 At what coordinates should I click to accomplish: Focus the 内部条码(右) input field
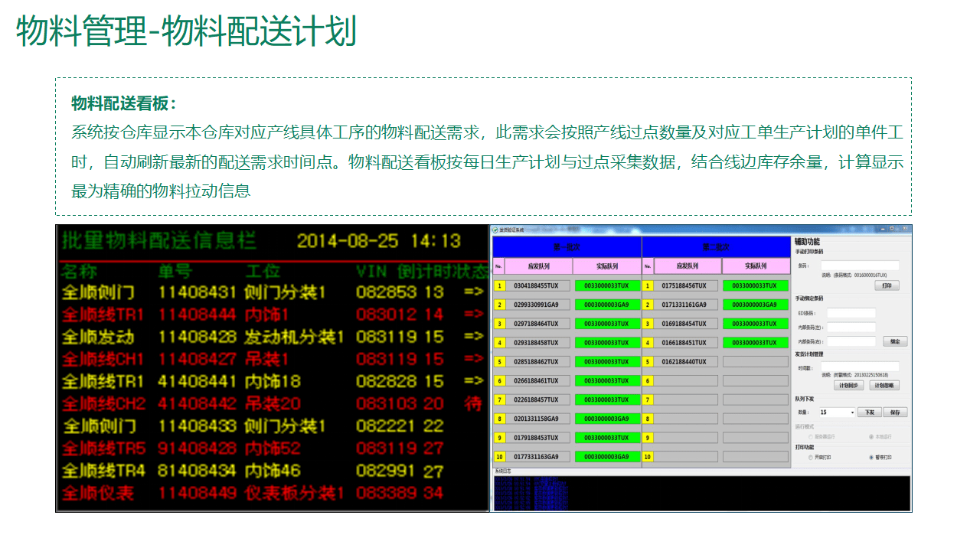[851, 341]
